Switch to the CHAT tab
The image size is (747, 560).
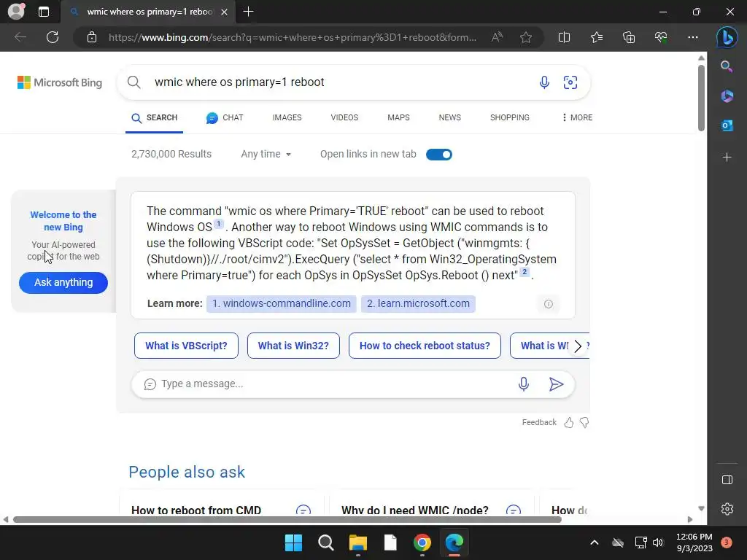click(x=225, y=117)
